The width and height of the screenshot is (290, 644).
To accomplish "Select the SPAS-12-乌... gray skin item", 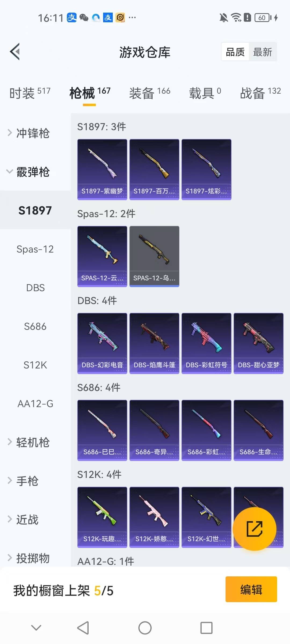I will [154, 256].
